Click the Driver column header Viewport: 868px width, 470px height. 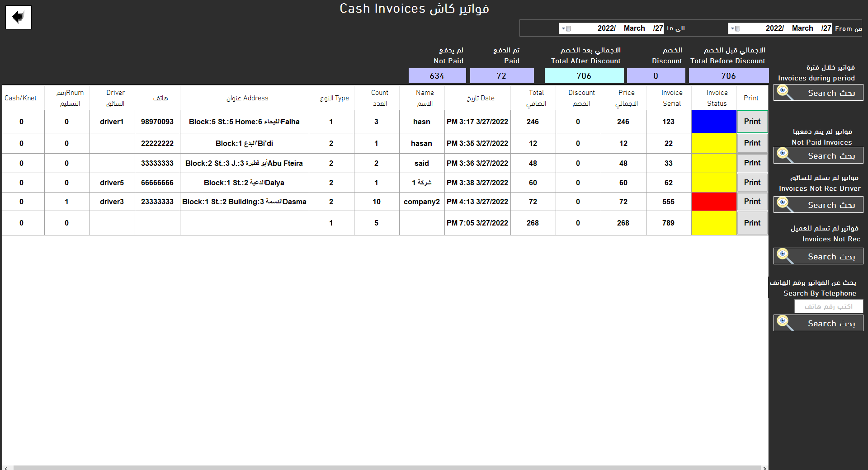pos(115,98)
